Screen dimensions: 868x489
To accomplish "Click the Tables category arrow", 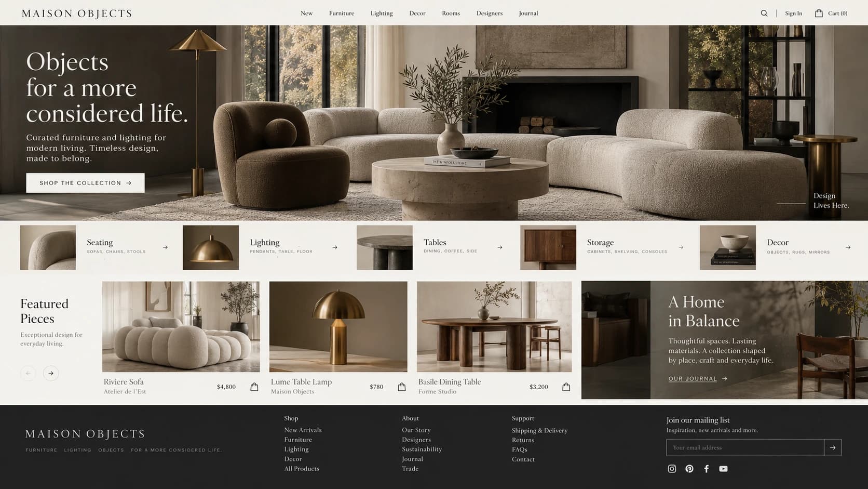I will (500, 247).
